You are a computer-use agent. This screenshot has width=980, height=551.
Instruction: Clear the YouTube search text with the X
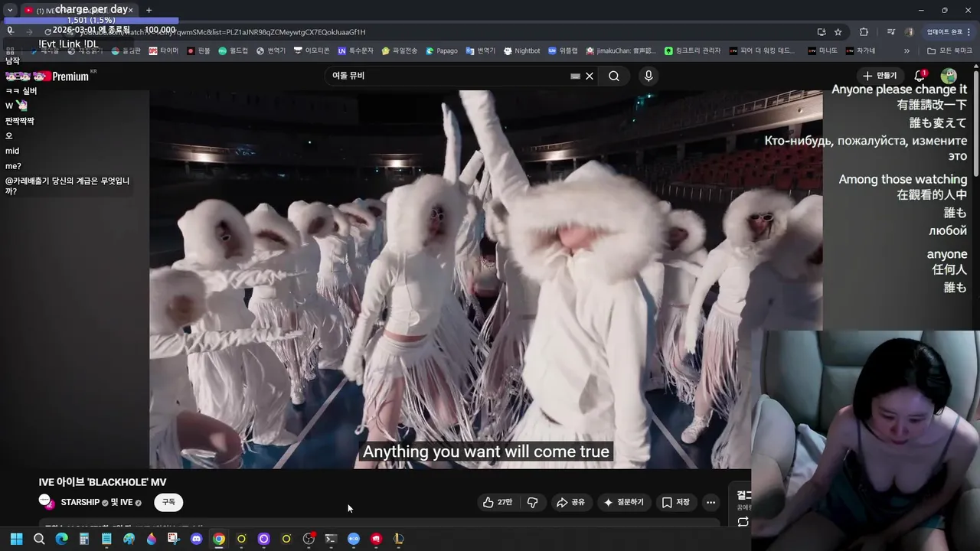[590, 76]
